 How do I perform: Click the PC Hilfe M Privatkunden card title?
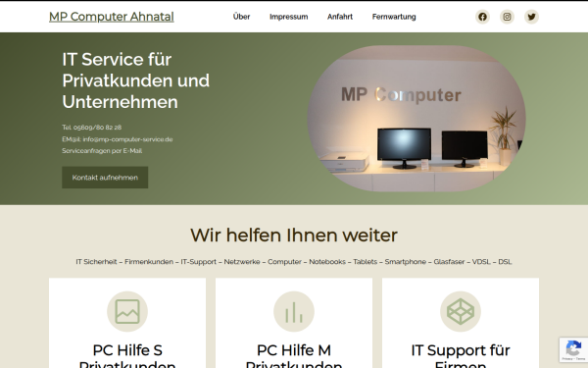[294, 356]
